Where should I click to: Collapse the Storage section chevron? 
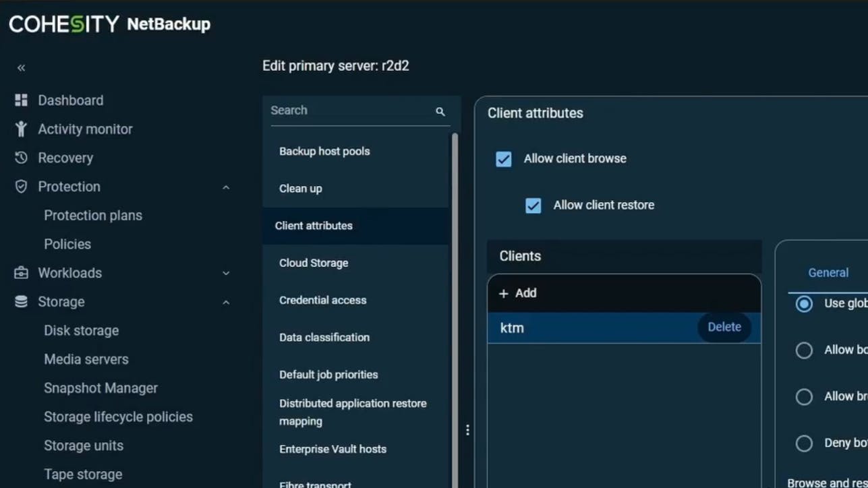[226, 303]
